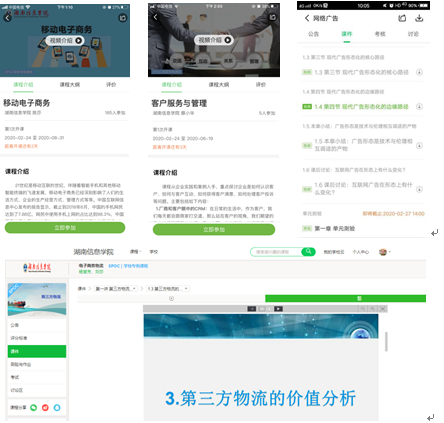
Task: Open the 课程 dropdown in web header
Action: 135,252
